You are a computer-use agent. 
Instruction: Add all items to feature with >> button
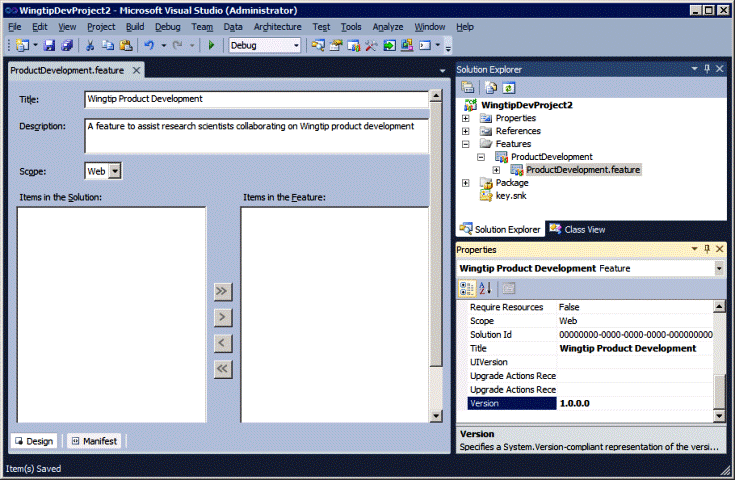click(222, 292)
